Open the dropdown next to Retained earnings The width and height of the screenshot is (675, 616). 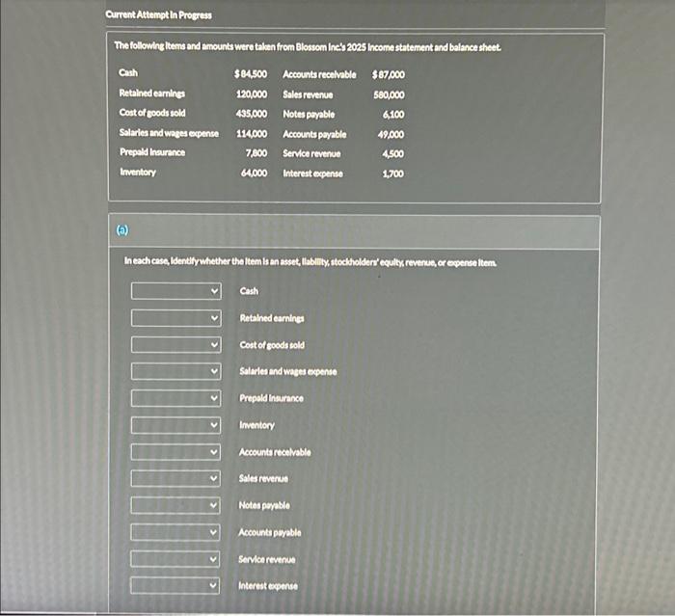click(x=176, y=318)
